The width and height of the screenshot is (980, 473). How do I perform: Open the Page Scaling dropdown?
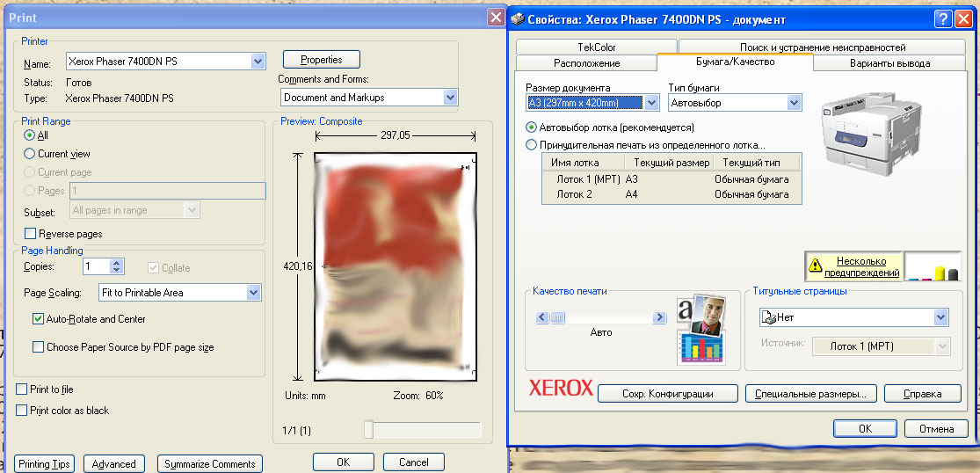click(x=253, y=292)
